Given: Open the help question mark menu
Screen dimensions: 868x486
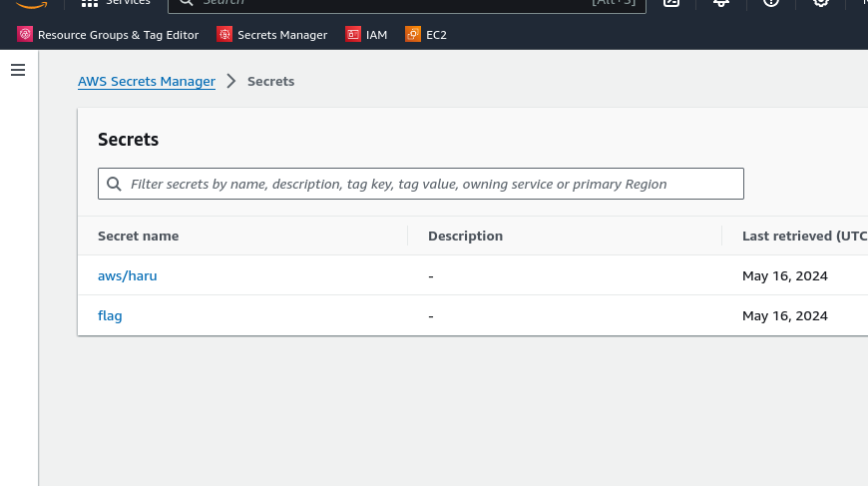Looking at the screenshot, I should 771,3.
